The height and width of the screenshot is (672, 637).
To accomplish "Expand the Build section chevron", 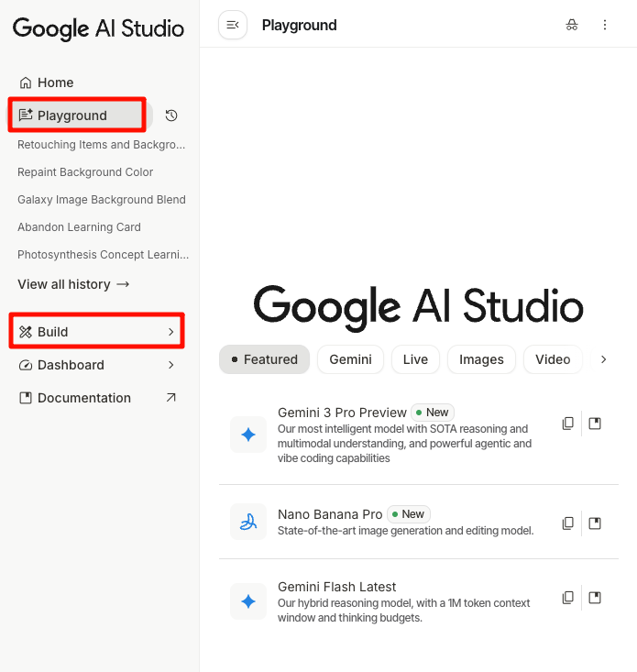I will click(x=171, y=332).
